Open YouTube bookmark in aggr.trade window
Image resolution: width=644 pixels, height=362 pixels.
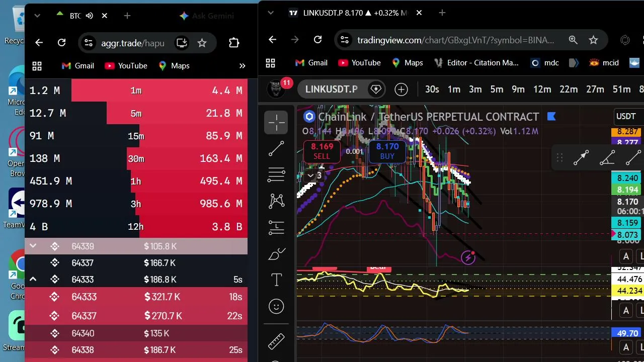pos(126,66)
